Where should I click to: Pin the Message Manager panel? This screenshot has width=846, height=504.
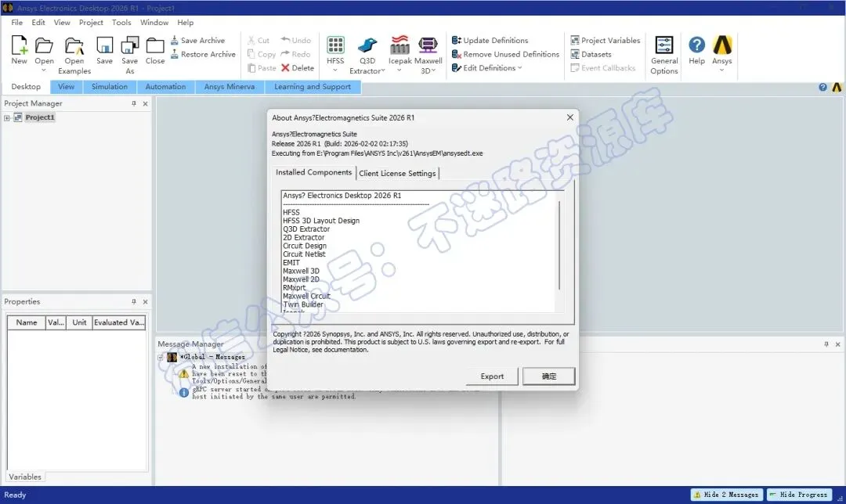(x=826, y=344)
